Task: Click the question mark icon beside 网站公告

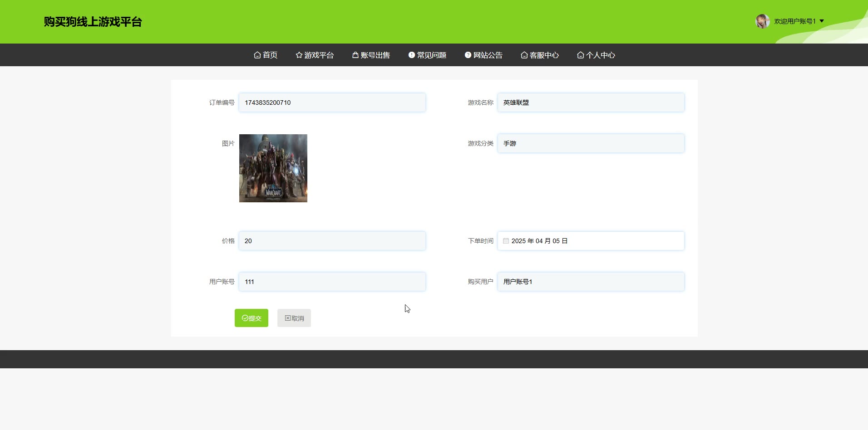Action: (468, 55)
